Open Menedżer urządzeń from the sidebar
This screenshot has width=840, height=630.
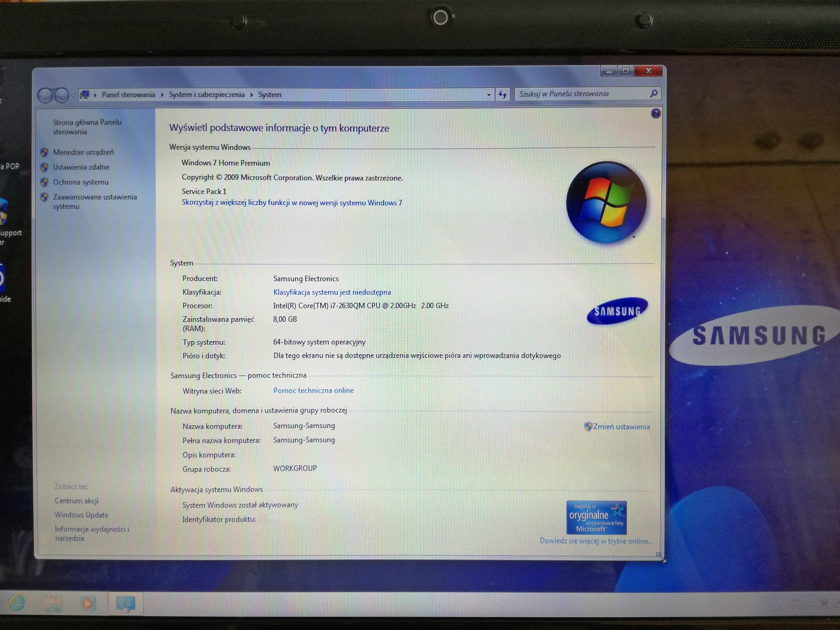[83, 152]
